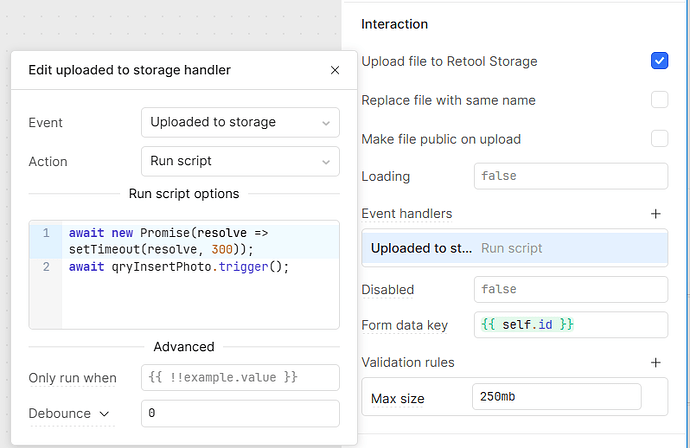Screen dimensions: 690x448
Task: Edit the Max size field
Action: click(x=556, y=397)
